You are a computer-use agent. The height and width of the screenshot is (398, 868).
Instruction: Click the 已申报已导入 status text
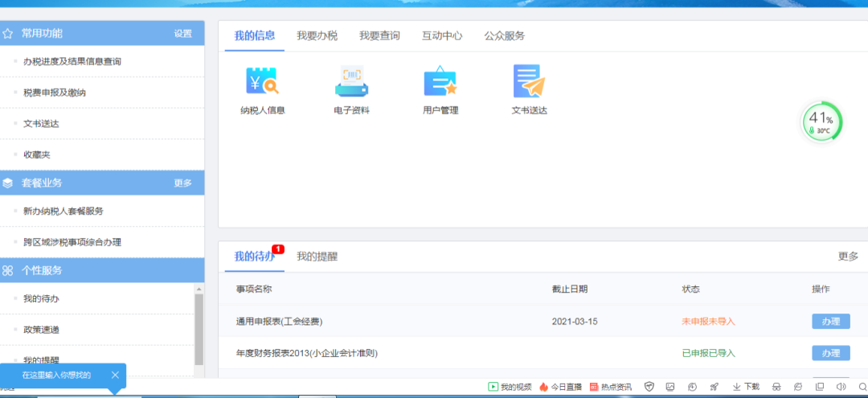click(709, 353)
